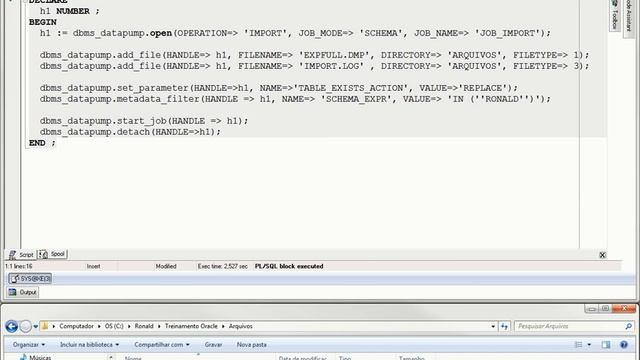Open recent pages dropdown beside forward button
The width and height of the screenshot is (640, 360).
[36, 327]
